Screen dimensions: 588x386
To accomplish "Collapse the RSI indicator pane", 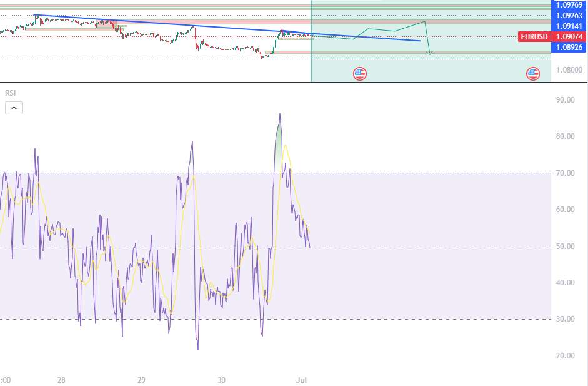I will tap(14, 108).
